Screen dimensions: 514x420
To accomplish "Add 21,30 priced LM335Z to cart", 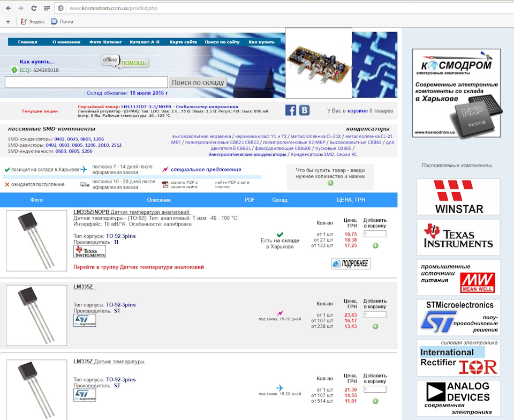I will tap(376, 401).
